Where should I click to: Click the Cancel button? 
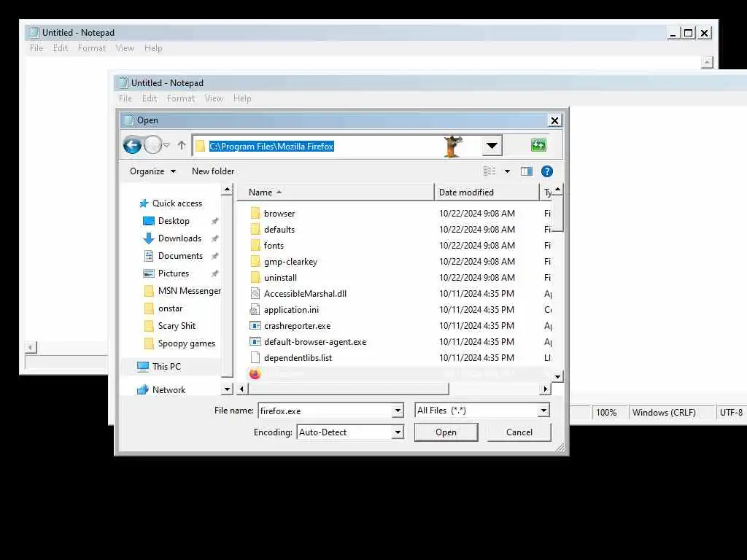(519, 432)
